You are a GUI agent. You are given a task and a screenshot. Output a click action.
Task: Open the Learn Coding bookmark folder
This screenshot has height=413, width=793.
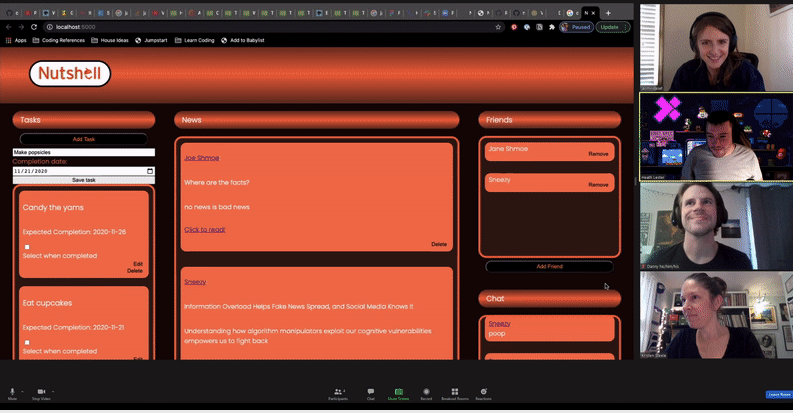[x=195, y=40]
